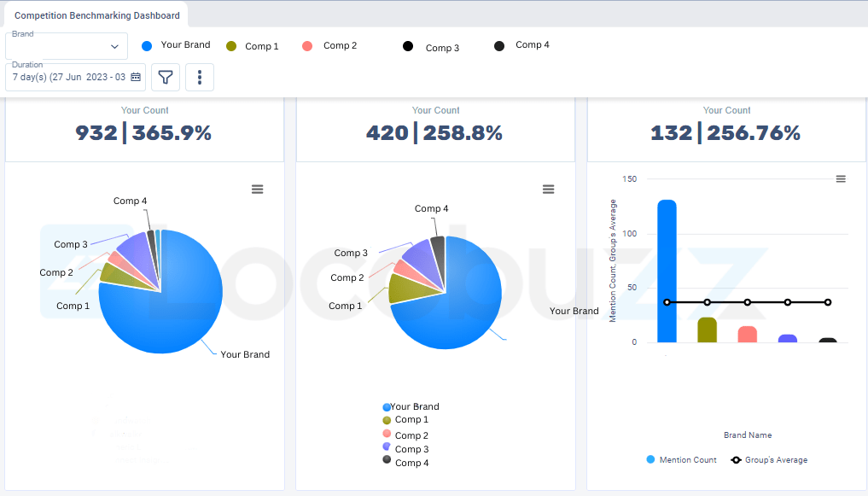Toggle Comp 4 in the legend under the pie
The image size is (868, 496).
(405, 462)
